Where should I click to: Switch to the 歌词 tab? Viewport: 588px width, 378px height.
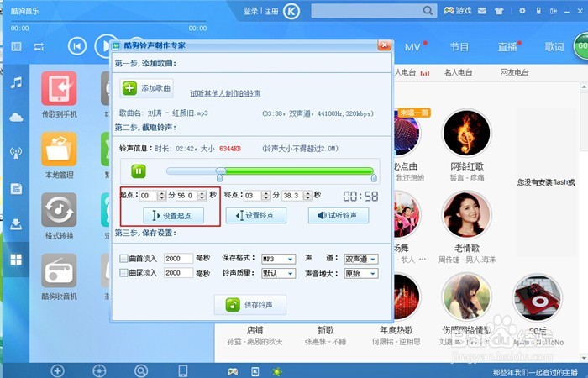coord(554,47)
